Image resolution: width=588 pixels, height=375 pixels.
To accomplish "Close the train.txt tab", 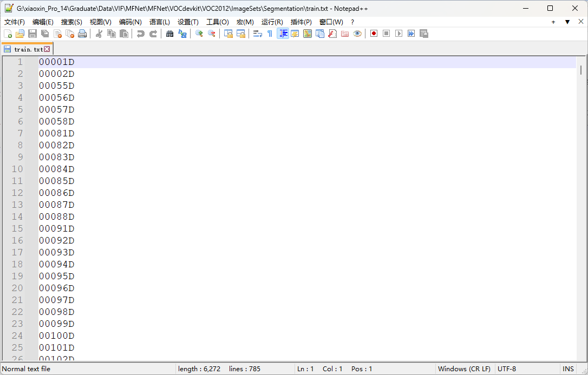I will [x=47, y=49].
